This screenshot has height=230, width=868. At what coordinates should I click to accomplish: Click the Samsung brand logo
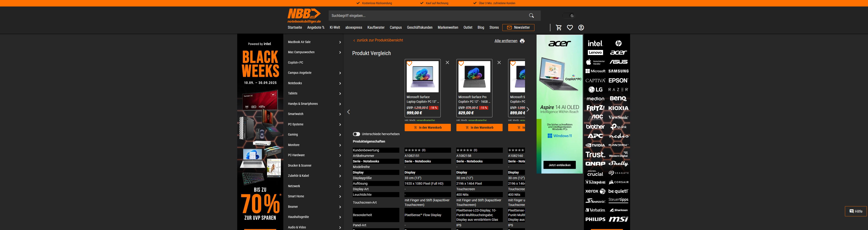click(618, 71)
